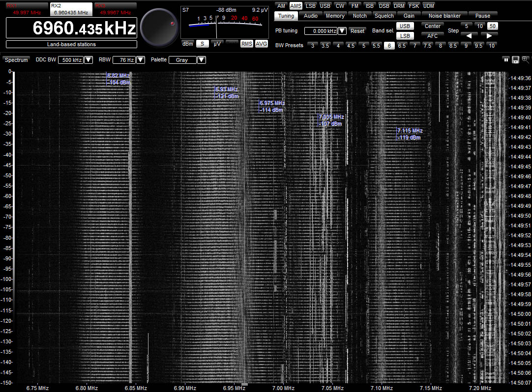Screen dimensions: 532x392
Task: Select the AMS demodulation mode
Action: [x=296, y=6]
